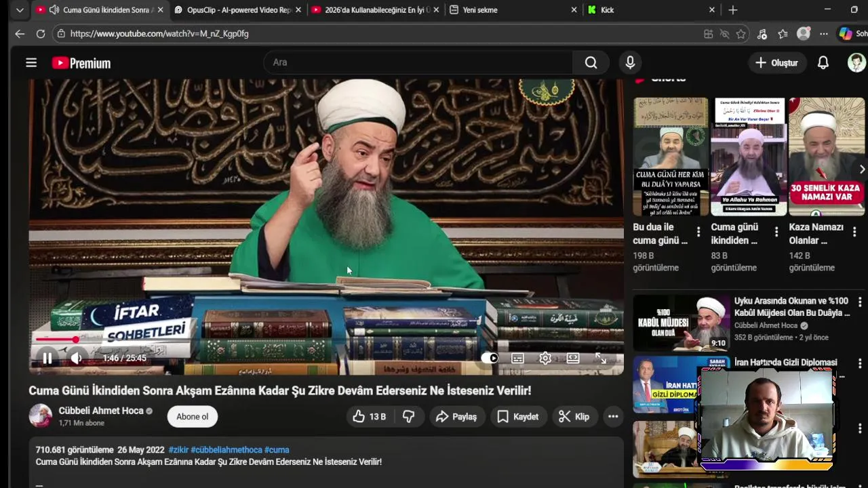Image resolution: width=868 pixels, height=488 pixels.
Task: Switch to theater mode view
Action: pos(573,358)
